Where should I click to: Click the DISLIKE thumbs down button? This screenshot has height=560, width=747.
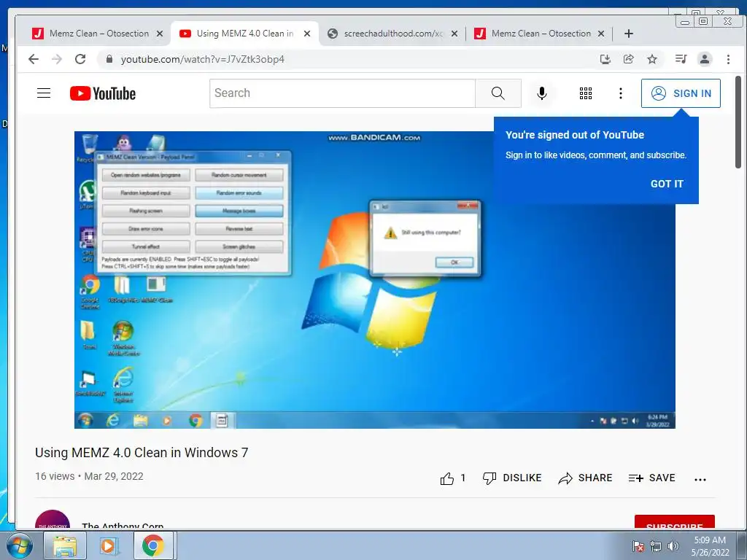click(511, 478)
